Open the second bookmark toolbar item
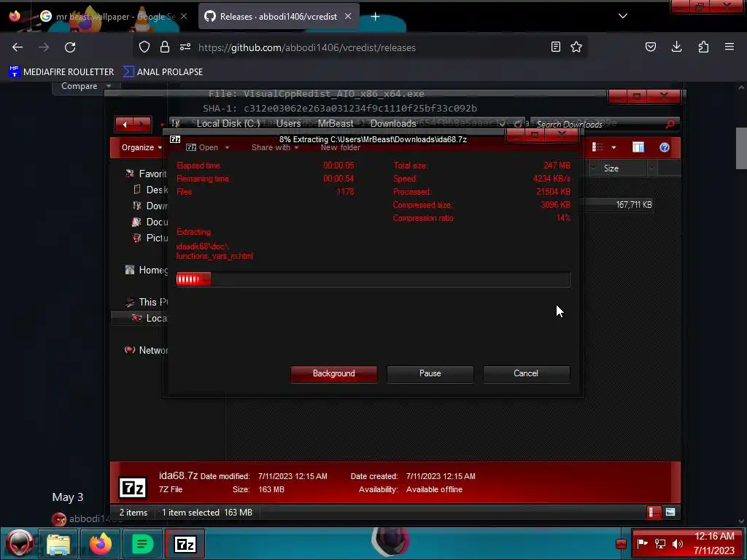This screenshot has width=747, height=560. (x=163, y=72)
